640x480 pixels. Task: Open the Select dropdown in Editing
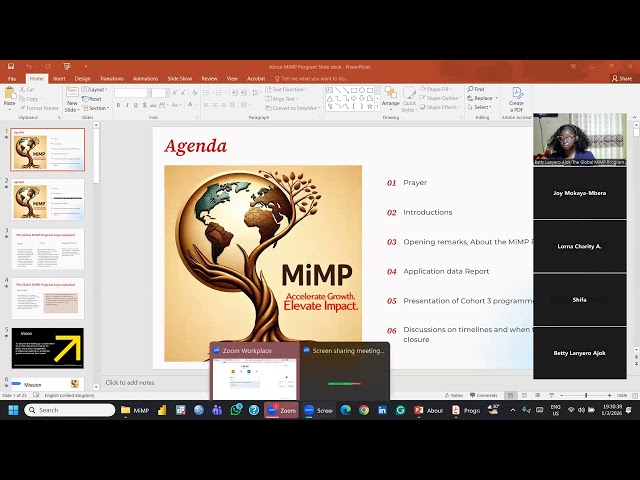[480, 107]
